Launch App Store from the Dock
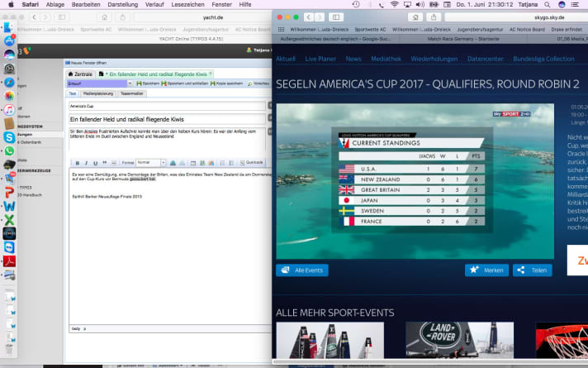588x368 pixels. pyautogui.click(x=9, y=41)
